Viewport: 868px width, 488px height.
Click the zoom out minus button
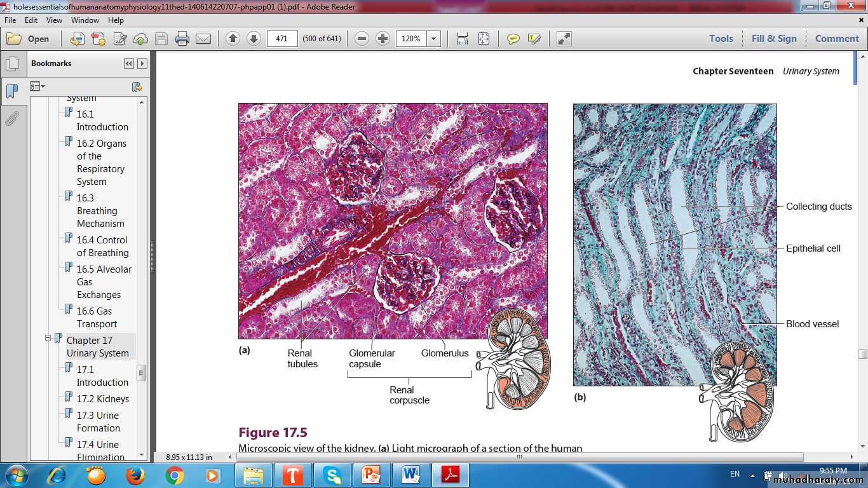362,39
